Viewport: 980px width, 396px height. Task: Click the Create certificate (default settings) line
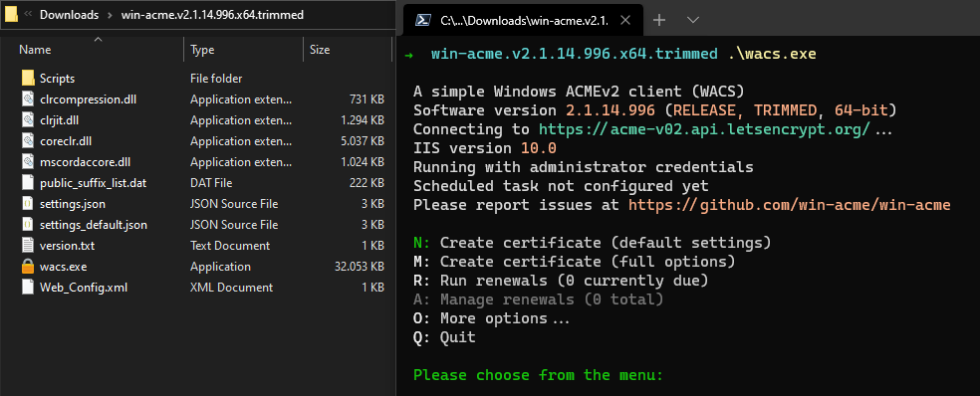click(x=592, y=242)
